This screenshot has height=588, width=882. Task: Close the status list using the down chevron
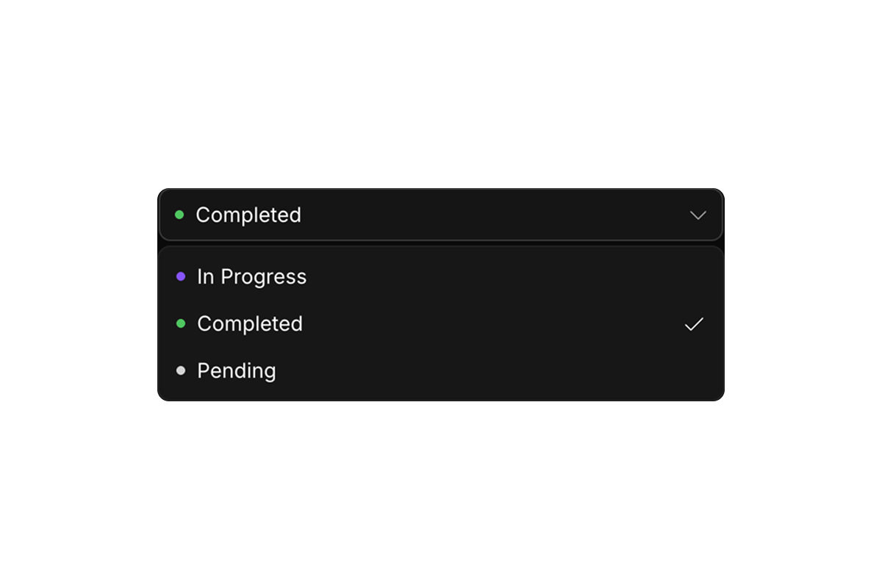[698, 215]
